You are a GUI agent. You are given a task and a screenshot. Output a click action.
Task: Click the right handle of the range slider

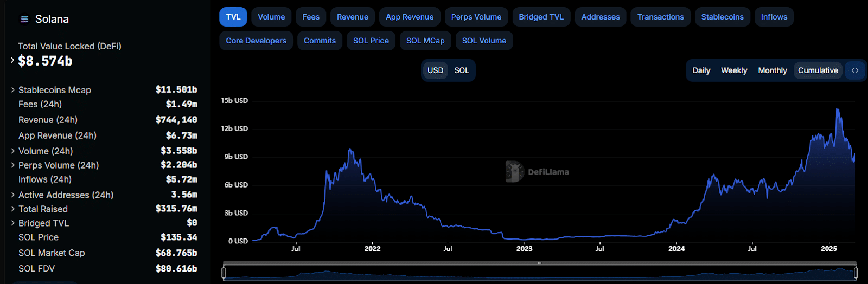point(856,273)
